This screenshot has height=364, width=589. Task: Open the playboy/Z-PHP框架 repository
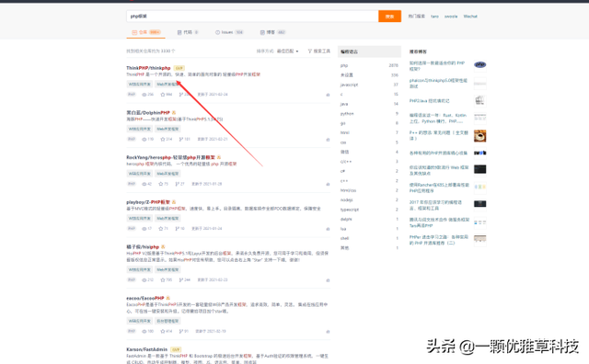[x=148, y=202]
